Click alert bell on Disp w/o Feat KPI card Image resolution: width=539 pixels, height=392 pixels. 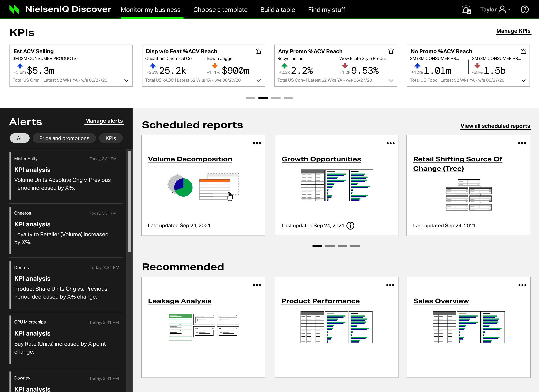pos(259,51)
